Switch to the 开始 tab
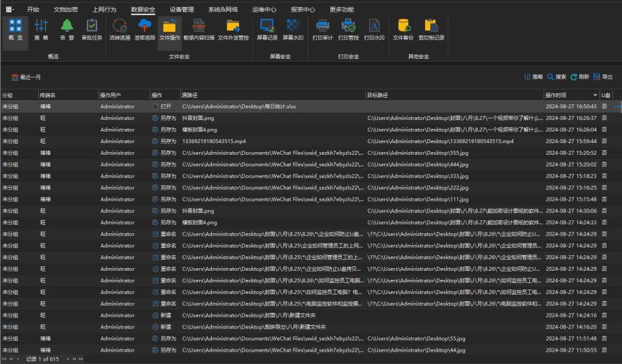Image resolution: width=622 pixels, height=364 pixels. (33, 9)
